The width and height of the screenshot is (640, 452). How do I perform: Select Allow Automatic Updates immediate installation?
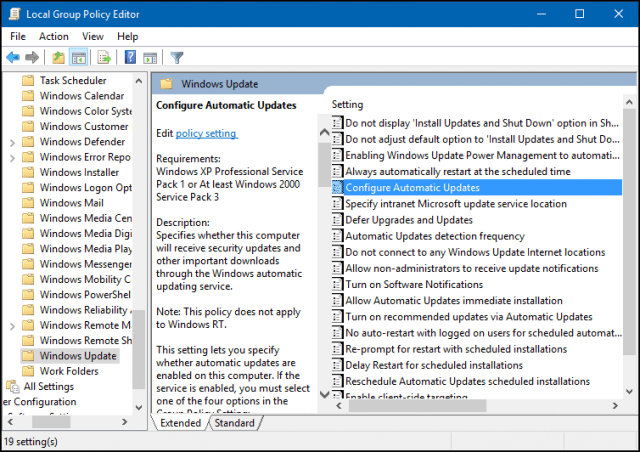coord(454,301)
